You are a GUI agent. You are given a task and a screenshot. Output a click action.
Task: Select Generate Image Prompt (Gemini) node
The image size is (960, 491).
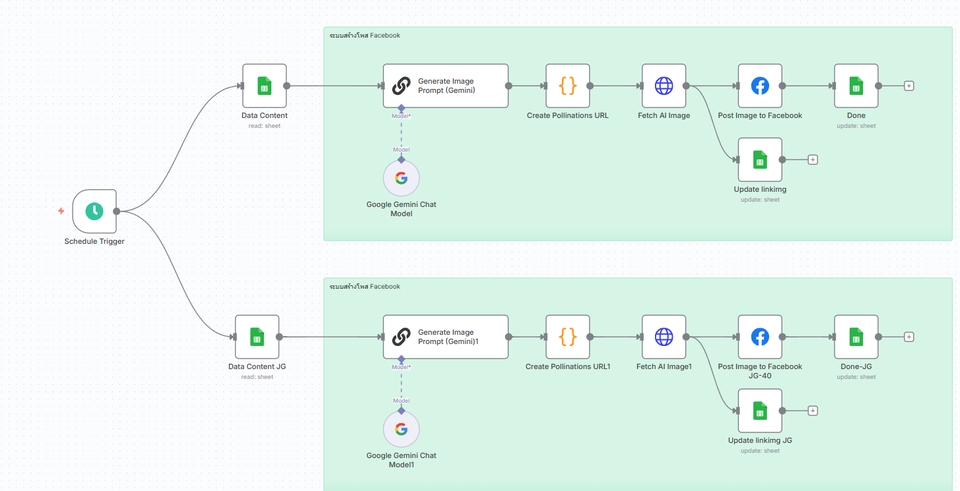click(445, 86)
